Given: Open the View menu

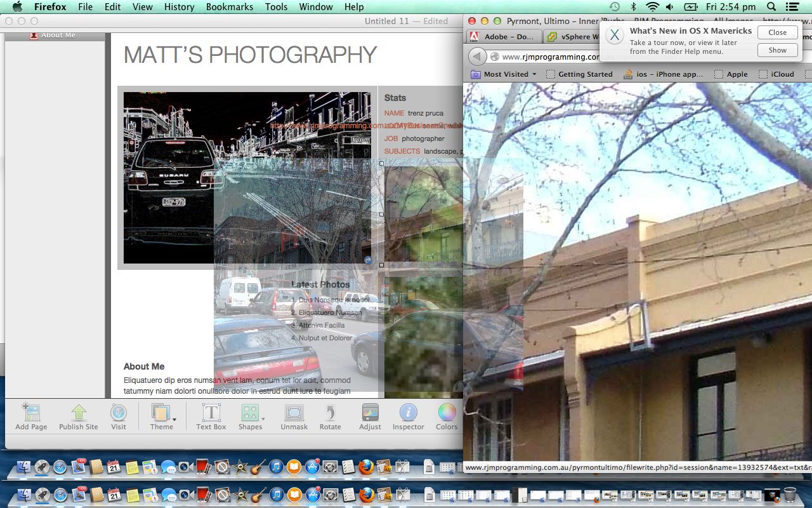Looking at the screenshot, I should click(142, 7).
